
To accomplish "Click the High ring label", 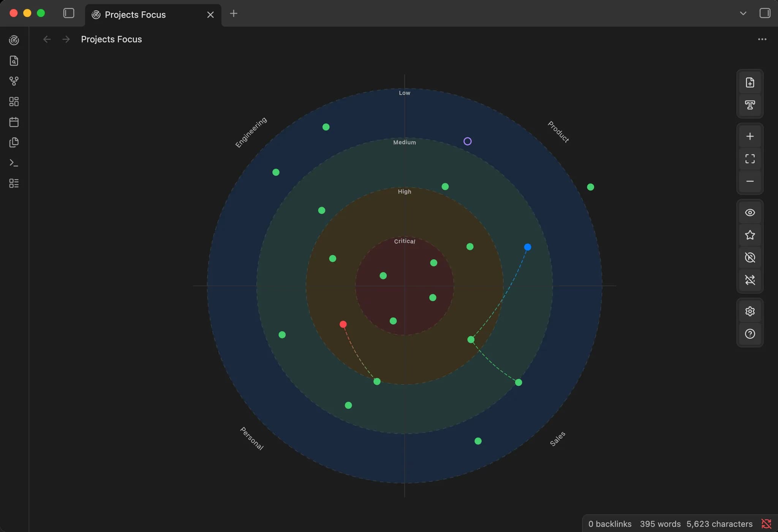I will [x=405, y=192].
